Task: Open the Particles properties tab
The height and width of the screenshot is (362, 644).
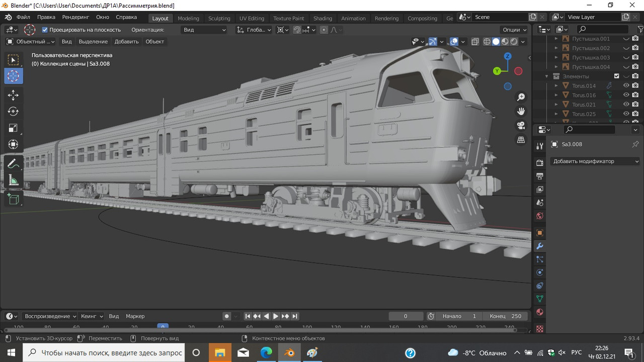Action: click(540, 259)
